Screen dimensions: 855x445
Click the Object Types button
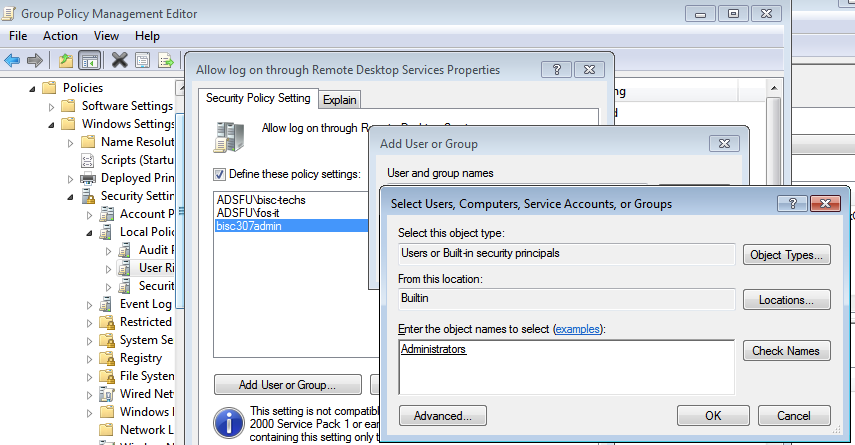tap(786, 255)
